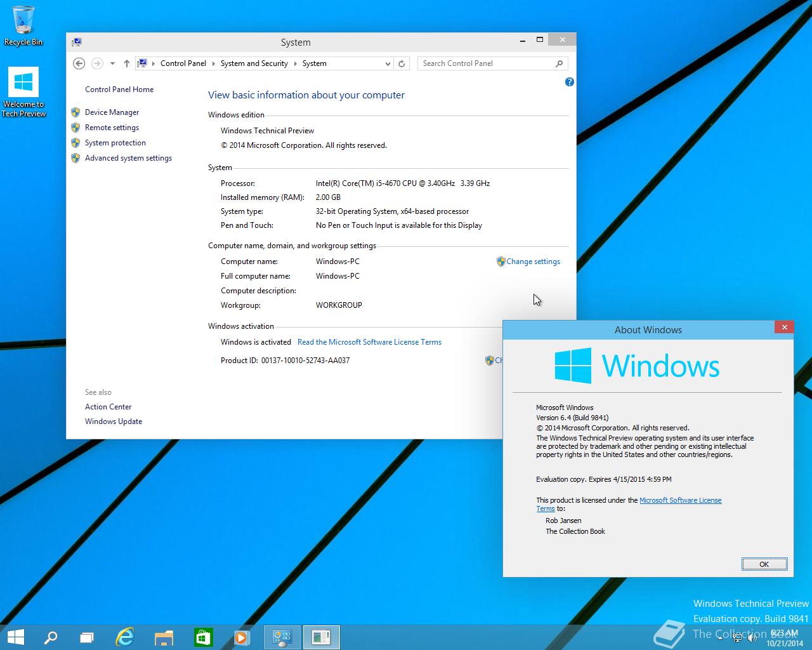The width and height of the screenshot is (812, 650).
Task: Click the magnifier icon in search box
Action: (x=559, y=63)
